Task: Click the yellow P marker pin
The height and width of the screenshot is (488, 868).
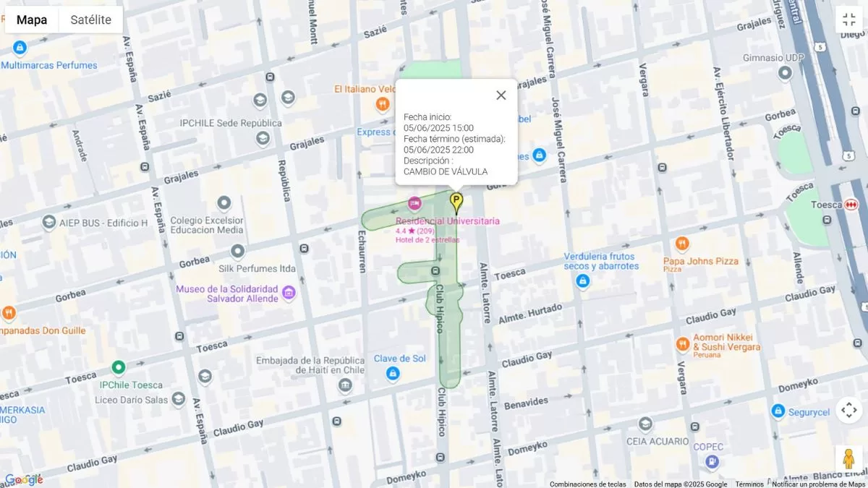Action: point(456,202)
